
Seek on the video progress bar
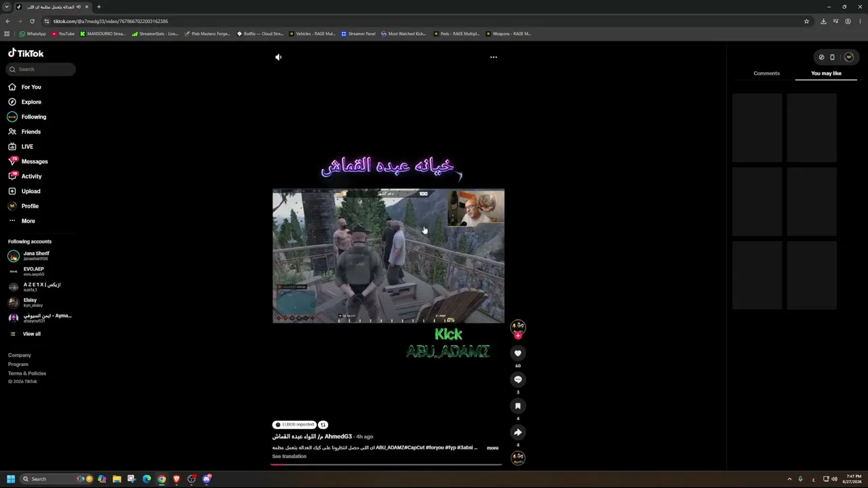[387, 464]
